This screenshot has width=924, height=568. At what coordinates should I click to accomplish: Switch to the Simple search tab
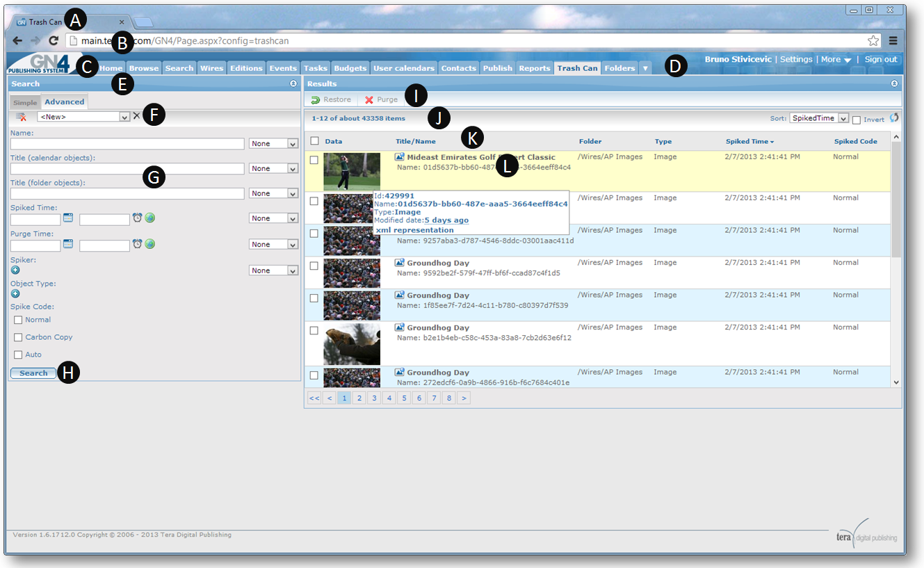[x=25, y=102]
